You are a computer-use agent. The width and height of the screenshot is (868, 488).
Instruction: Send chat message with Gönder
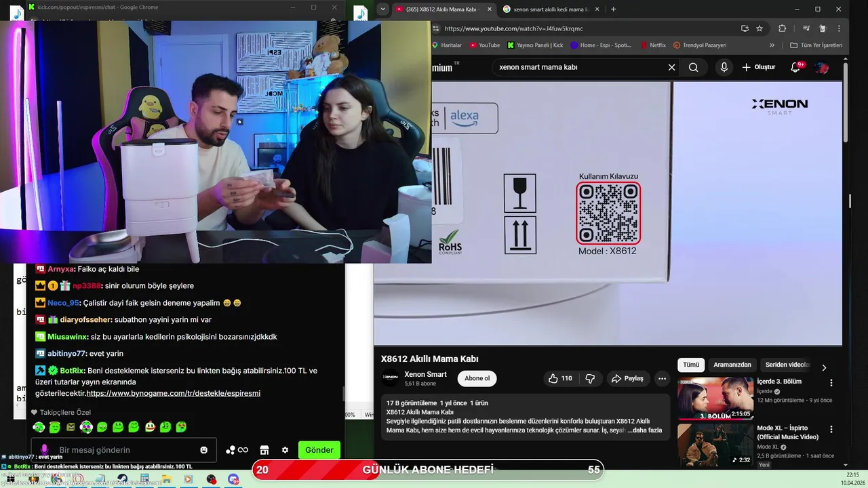(319, 450)
